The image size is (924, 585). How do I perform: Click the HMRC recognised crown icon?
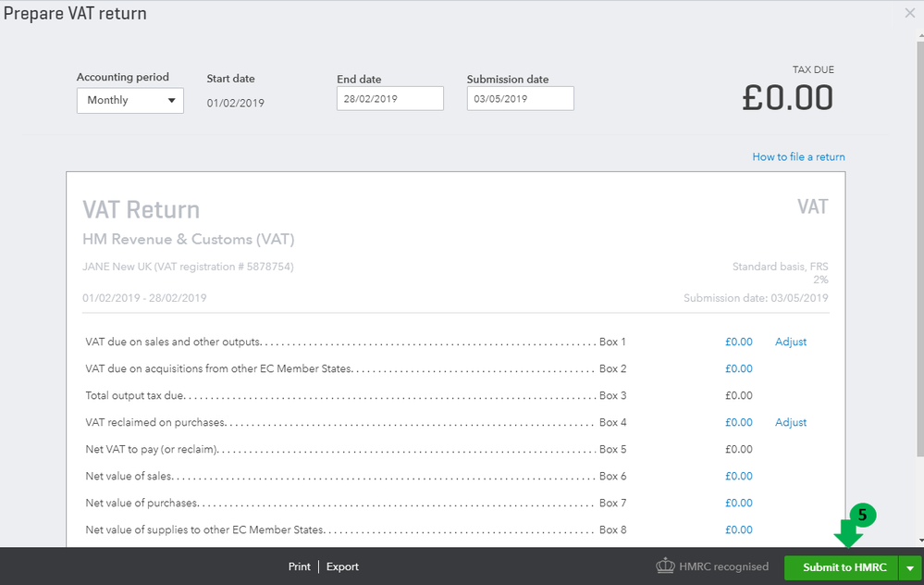tap(665, 566)
